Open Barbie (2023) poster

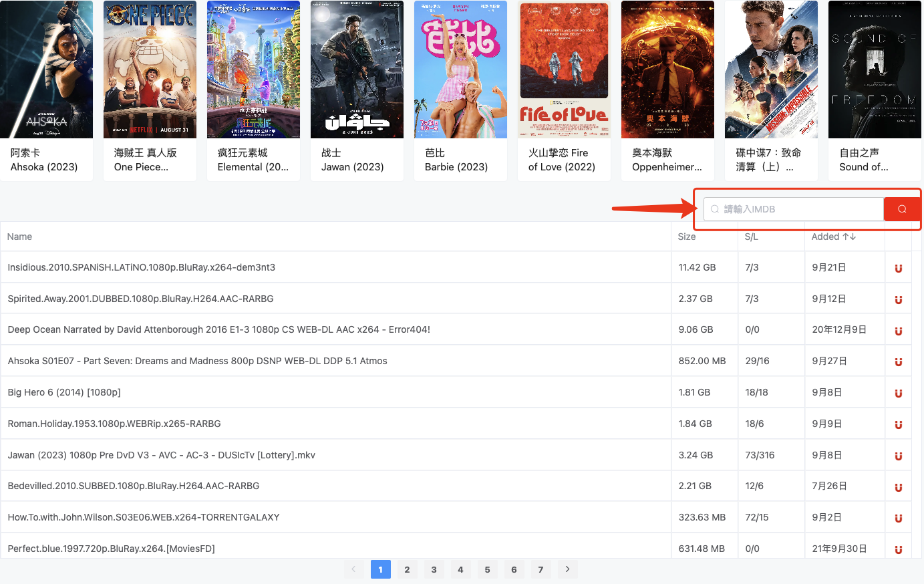click(x=460, y=69)
